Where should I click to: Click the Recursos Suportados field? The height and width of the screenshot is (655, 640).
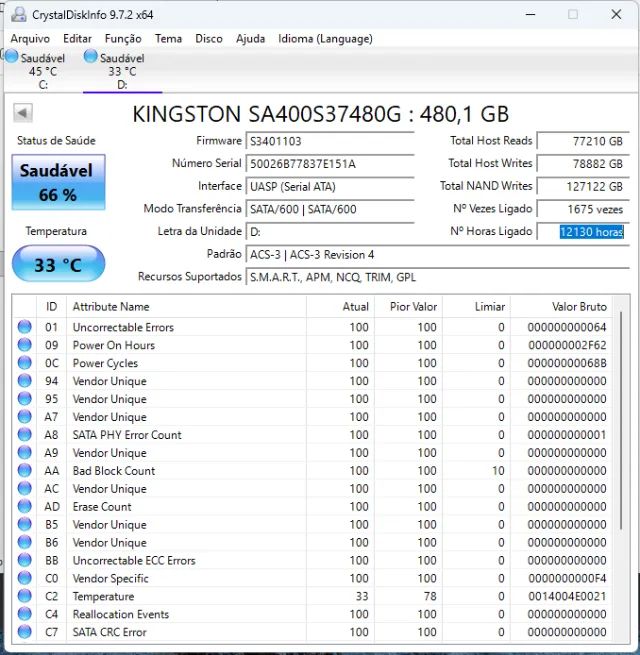point(437,277)
